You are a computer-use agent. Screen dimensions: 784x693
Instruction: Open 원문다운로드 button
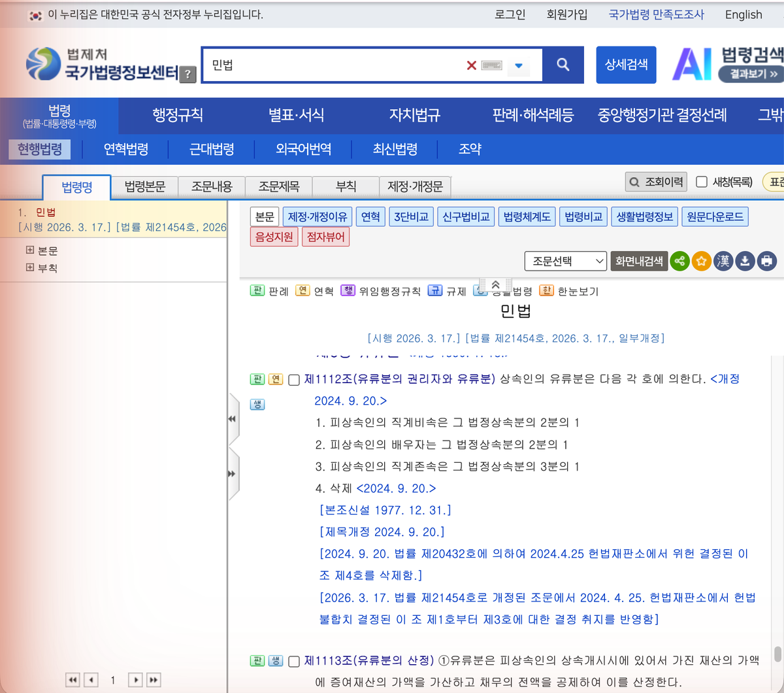point(715,216)
